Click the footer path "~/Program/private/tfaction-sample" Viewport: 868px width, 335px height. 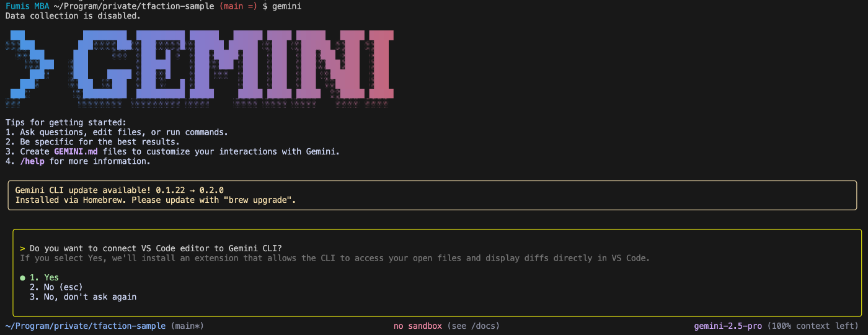(x=86, y=326)
